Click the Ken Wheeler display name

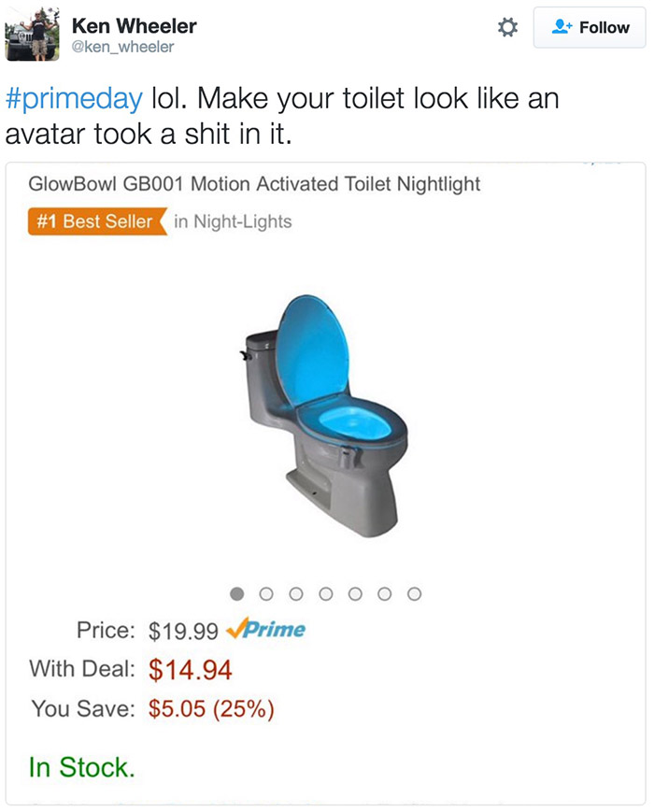(134, 25)
